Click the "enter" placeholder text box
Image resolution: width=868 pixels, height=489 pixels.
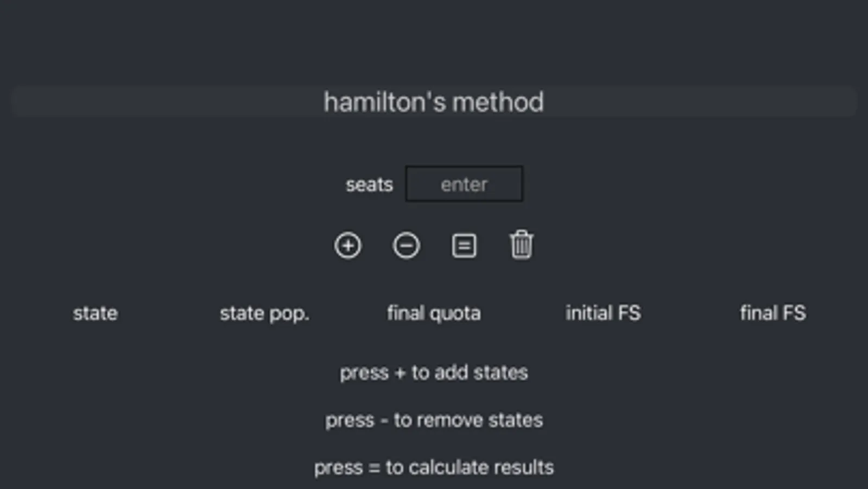click(x=464, y=184)
